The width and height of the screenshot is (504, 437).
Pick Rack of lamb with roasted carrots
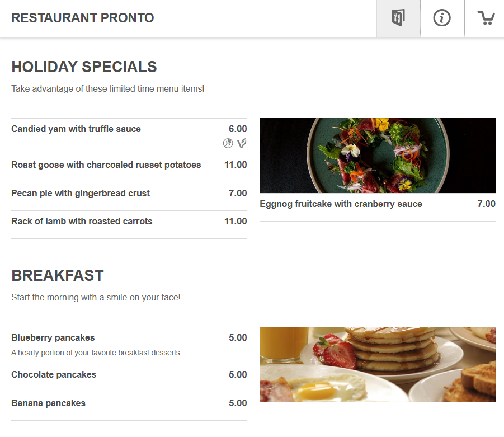[x=82, y=222]
